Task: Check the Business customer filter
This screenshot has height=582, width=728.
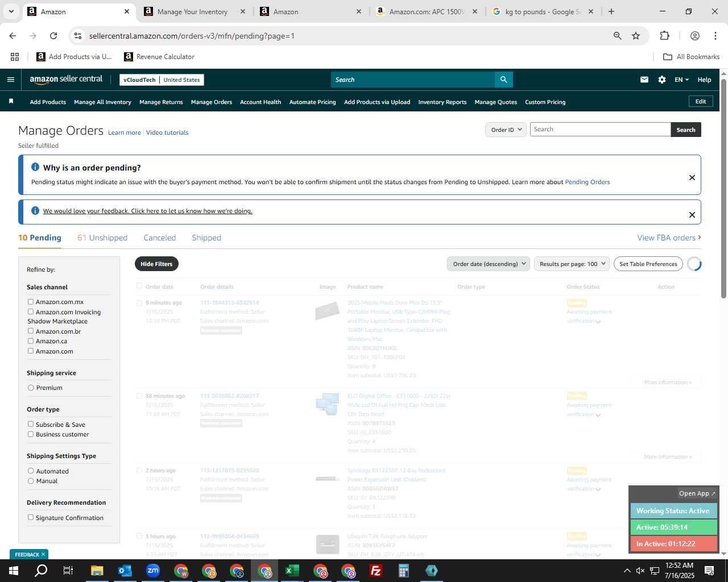Action: [31, 434]
